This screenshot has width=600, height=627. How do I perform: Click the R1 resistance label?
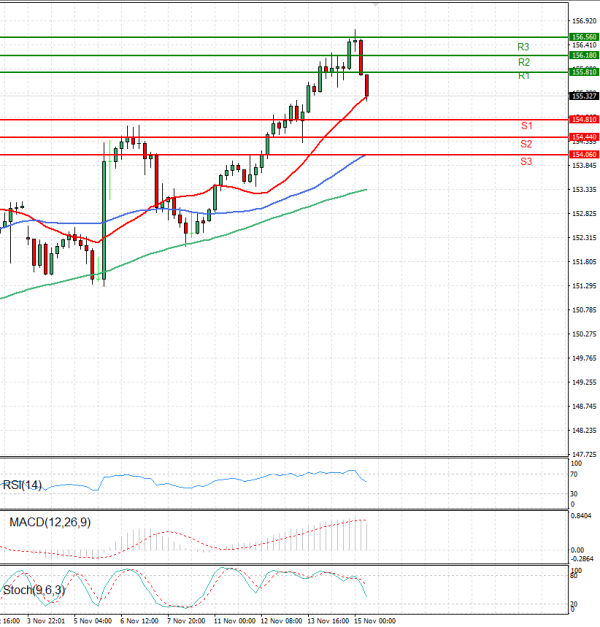point(523,76)
